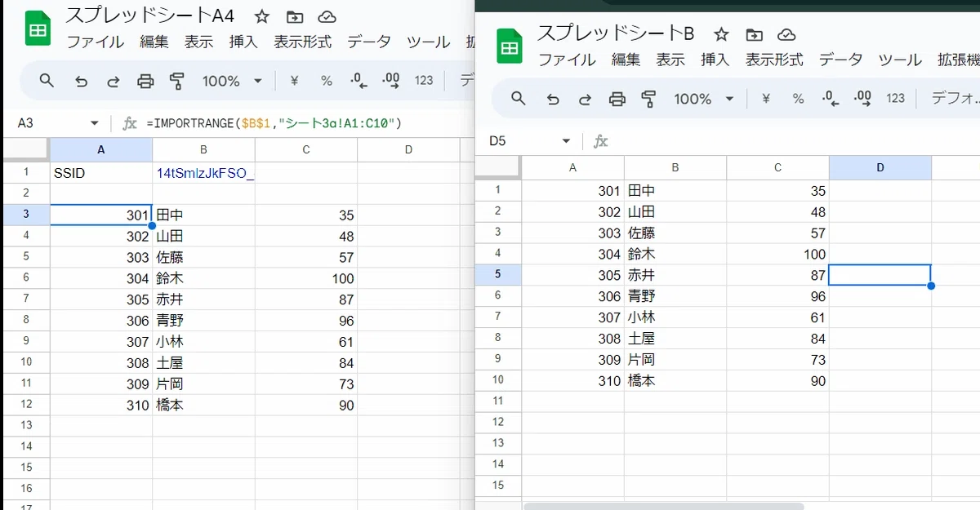This screenshot has width=980, height=510.
Task: Star the スプレッドシートB document
Action: 721,34
